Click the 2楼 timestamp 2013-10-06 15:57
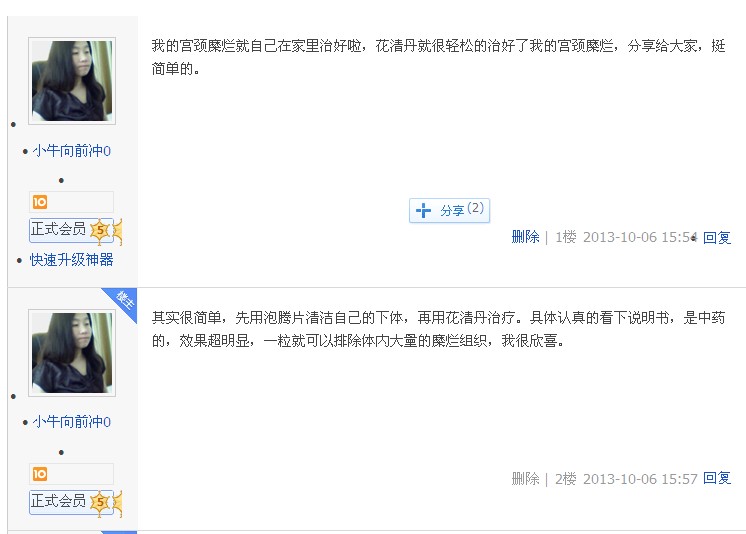Viewport: 746px width, 534px height. point(640,479)
